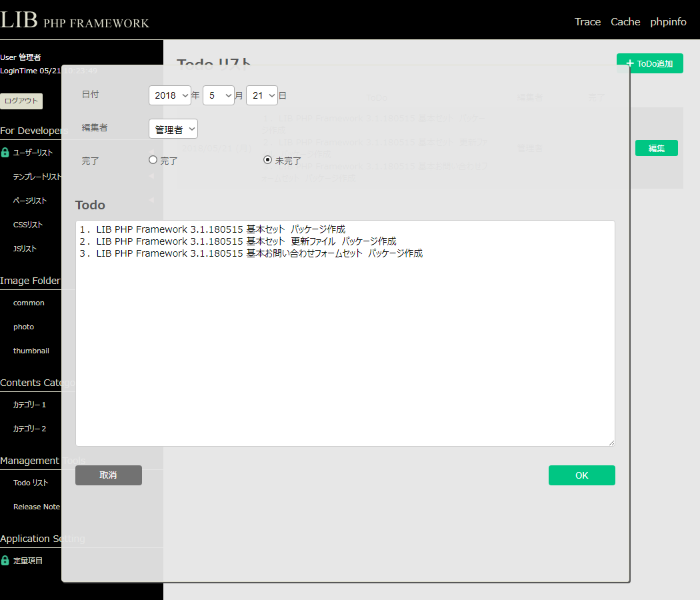Viewport: 700px width, 600px height.
Task: Open Trace in the top menu
Action: click(x=587, y=22)
